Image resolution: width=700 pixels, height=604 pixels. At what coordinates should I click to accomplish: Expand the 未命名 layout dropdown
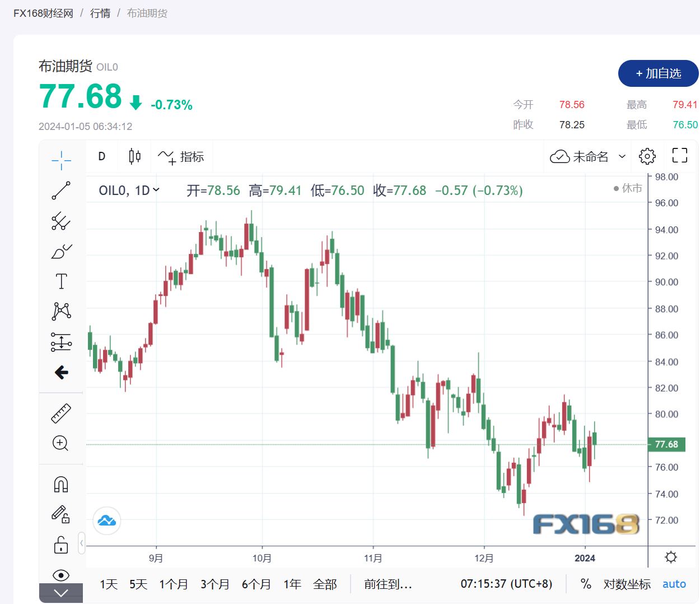(622, 156)
